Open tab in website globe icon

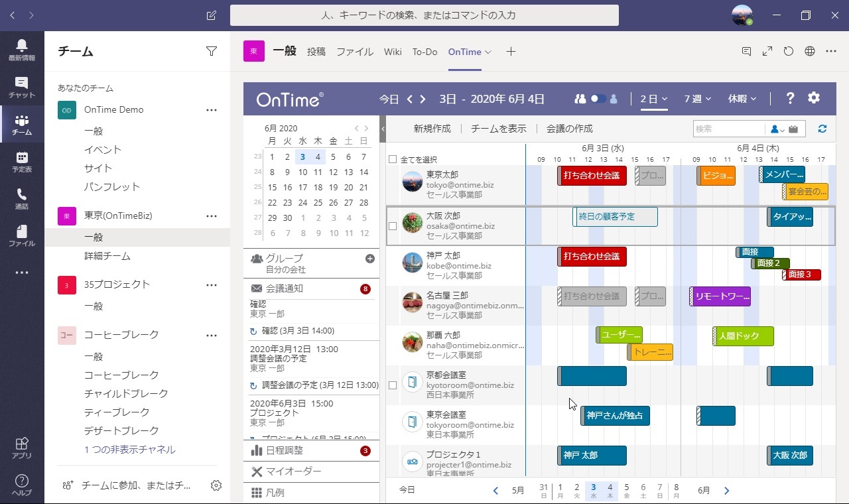(x=810, y=52)
